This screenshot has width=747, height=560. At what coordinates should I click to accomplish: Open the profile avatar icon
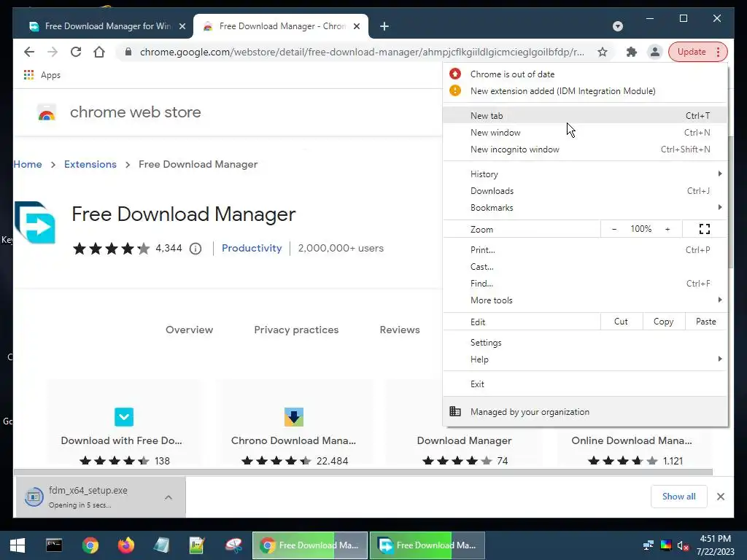(x=655, y=52)
